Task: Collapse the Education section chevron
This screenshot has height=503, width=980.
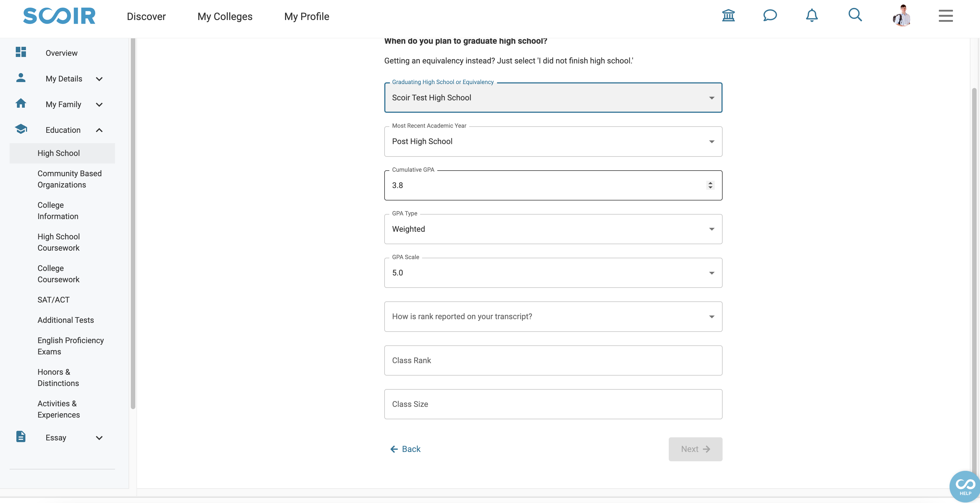Action: (x=99, y=130)
